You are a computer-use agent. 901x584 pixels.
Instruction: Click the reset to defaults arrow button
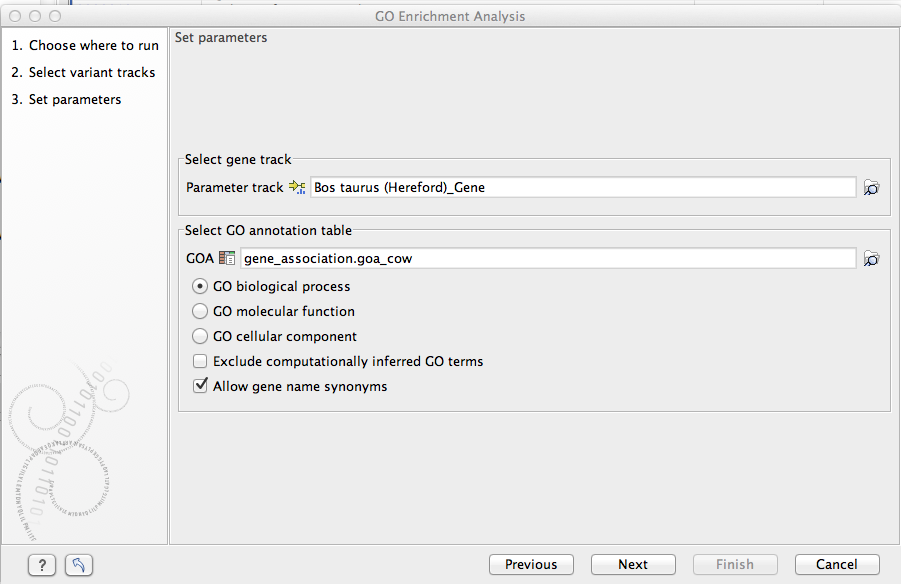[79, 565]
